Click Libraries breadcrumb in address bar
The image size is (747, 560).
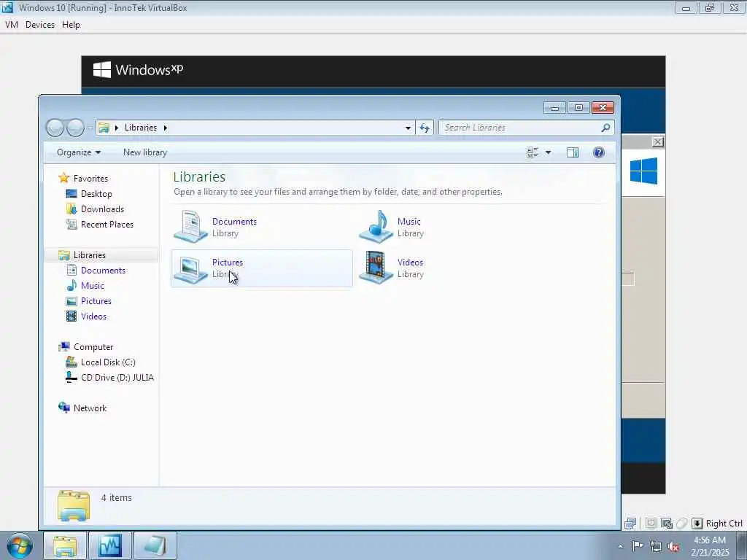pyautogui.click(x=141, y=128)
